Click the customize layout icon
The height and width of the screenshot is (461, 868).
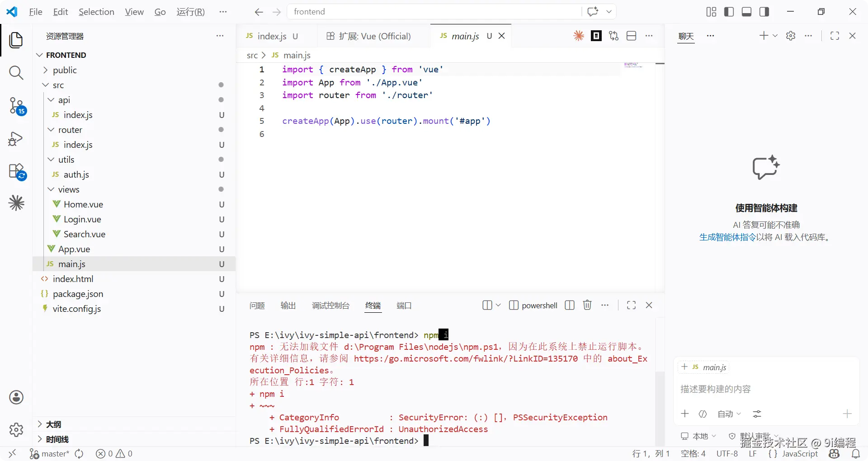click(x=711, y=12)
